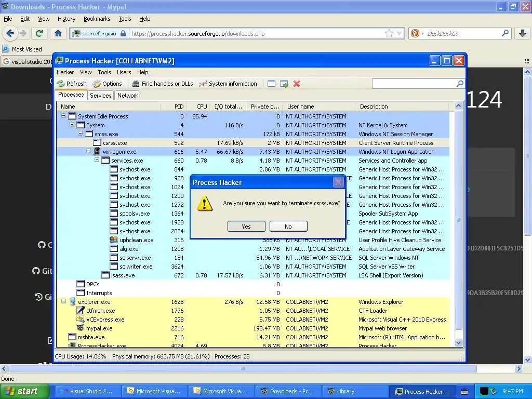The image size is (532, 399).
Task: Open the Mypal Bookmarks menu
Action: pyautogui.click(x=97, y=19)
